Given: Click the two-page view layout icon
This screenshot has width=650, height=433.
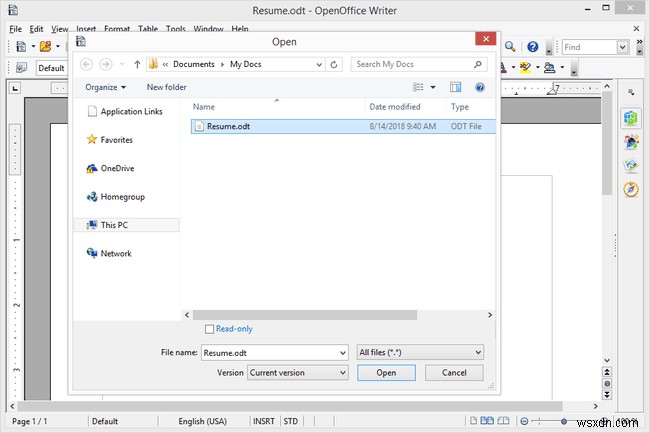Looking at the screenshot, I should 487,421.
